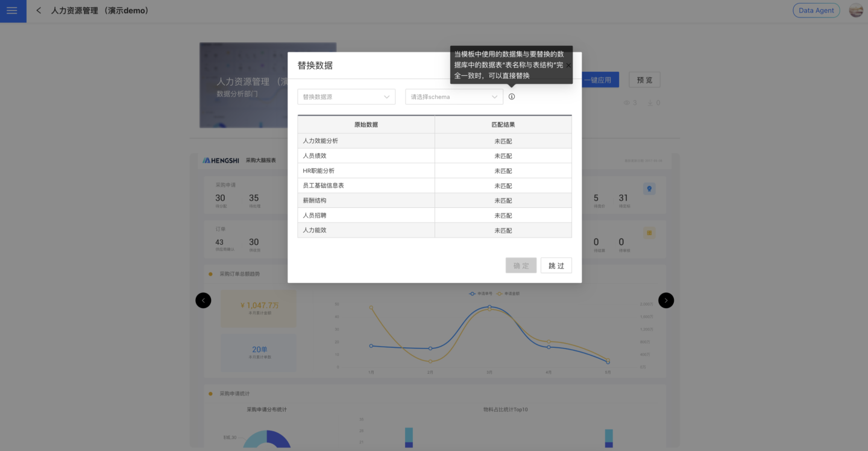Click the 原始数据 column header

coord(366,125)
